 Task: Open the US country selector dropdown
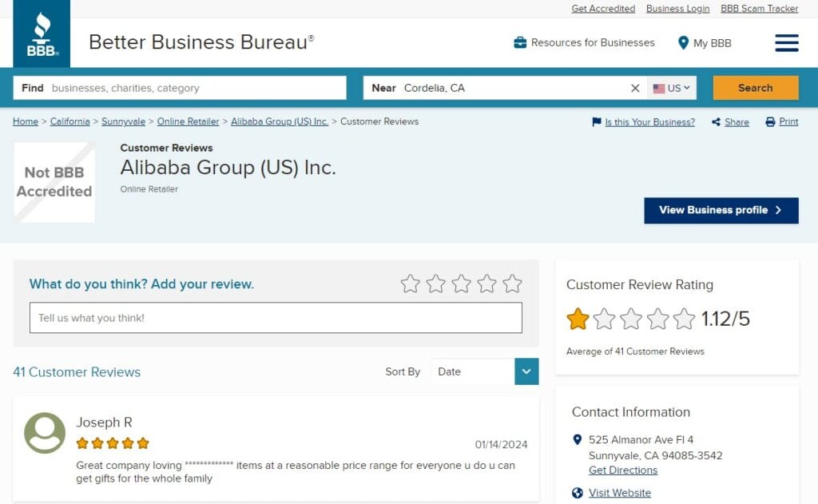click(x=671, y=88)
